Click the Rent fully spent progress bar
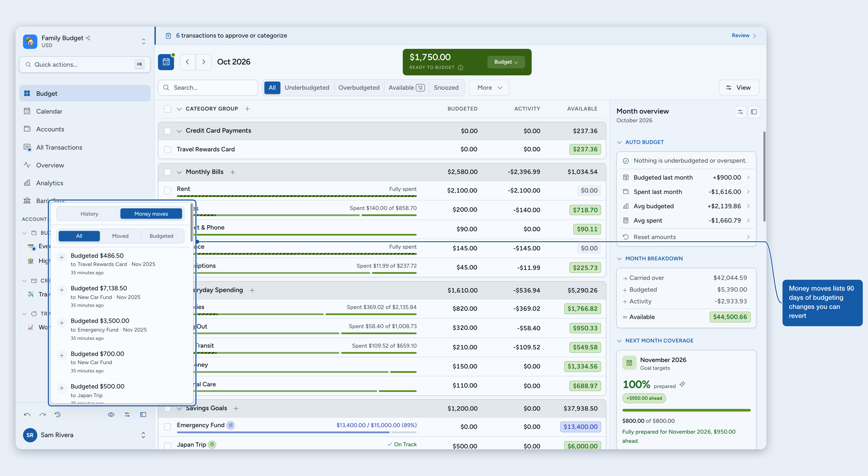The image size is (868, 476). point(296,196)
